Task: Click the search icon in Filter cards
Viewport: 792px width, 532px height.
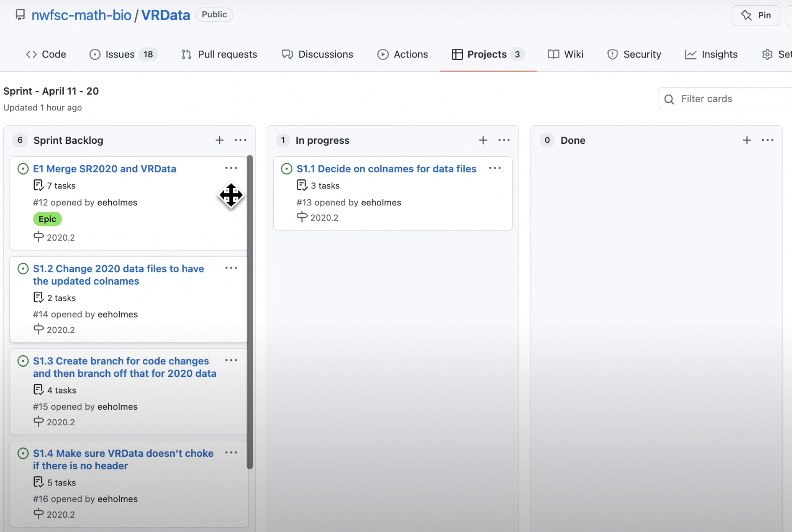Action: tap(669, 99)
